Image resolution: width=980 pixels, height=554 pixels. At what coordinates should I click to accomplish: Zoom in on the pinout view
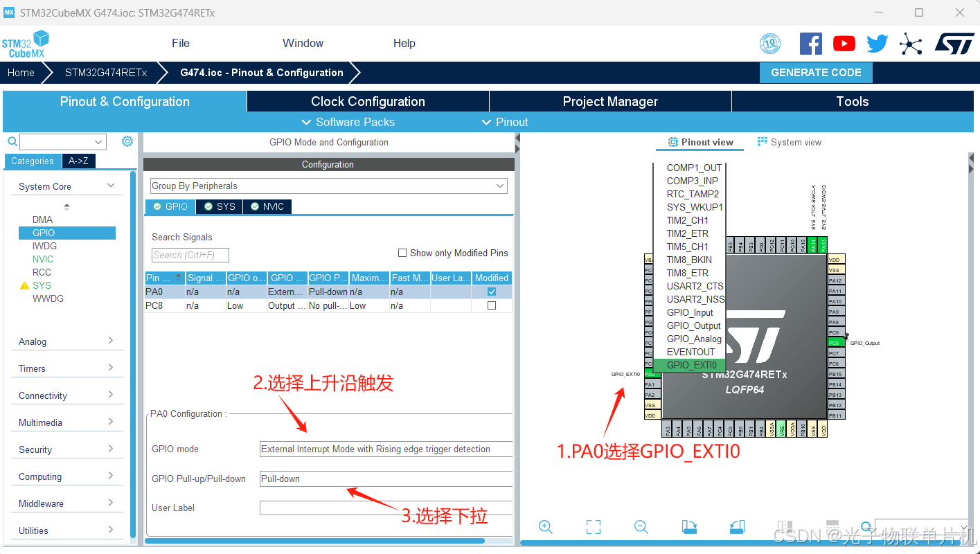(x=546, y=527)
